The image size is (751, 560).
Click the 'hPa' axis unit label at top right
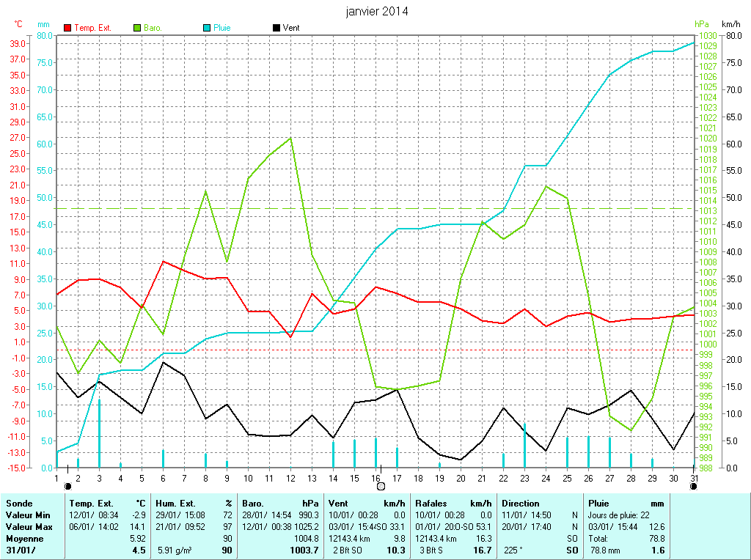click(703, 24)
